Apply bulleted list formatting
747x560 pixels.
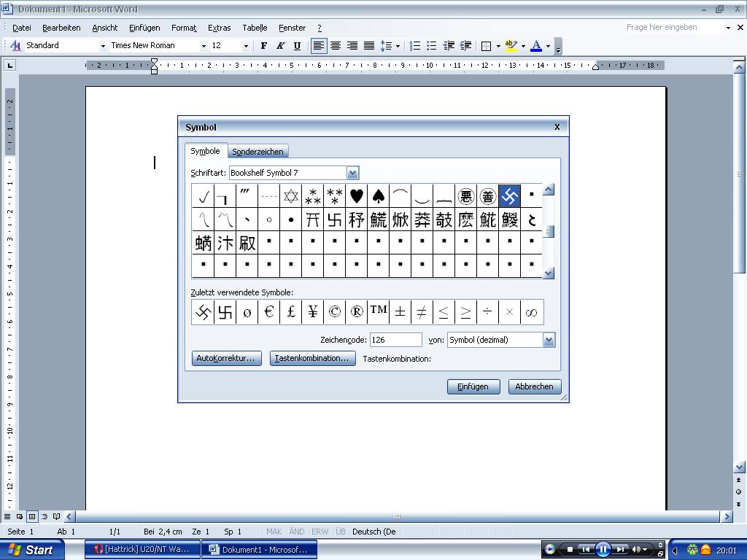click(431, 46)
